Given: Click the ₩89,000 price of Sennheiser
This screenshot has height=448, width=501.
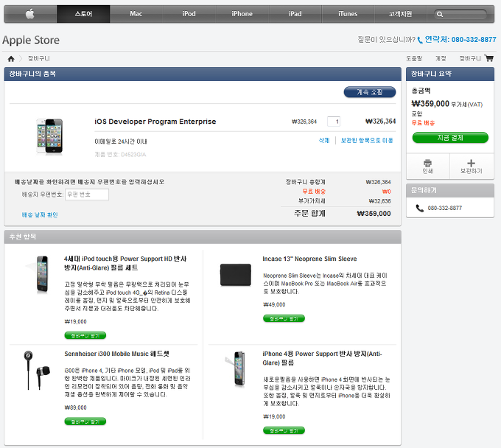Looking at the screenshot, I should [x=75, y=407].
